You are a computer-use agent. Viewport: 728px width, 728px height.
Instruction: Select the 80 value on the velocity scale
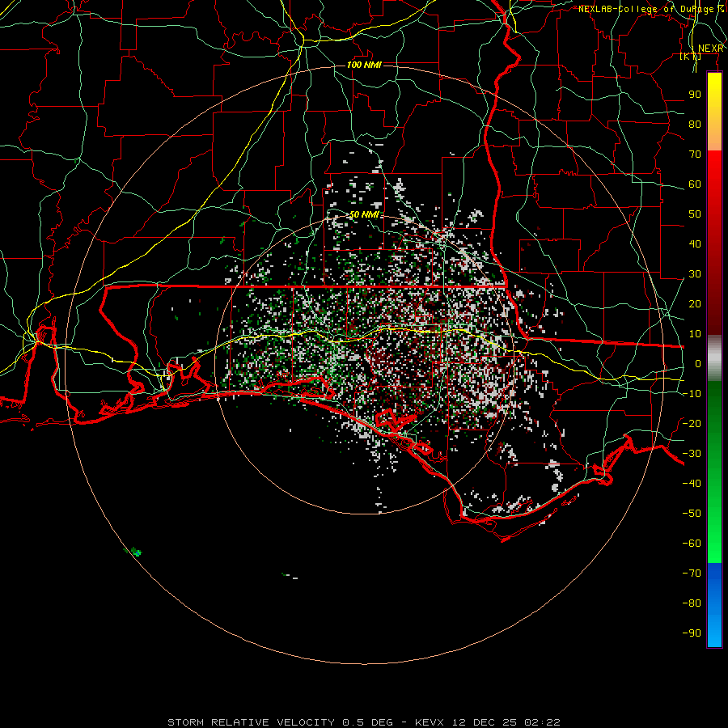point(695,124)
